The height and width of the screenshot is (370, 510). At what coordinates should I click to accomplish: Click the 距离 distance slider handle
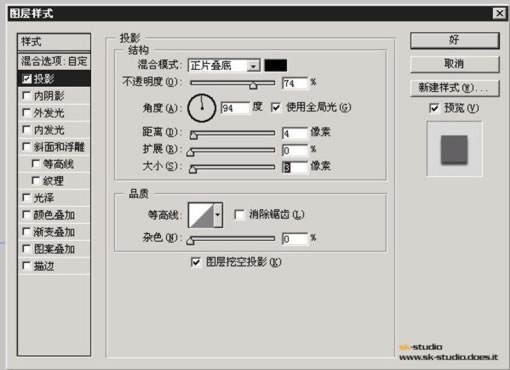194,135
